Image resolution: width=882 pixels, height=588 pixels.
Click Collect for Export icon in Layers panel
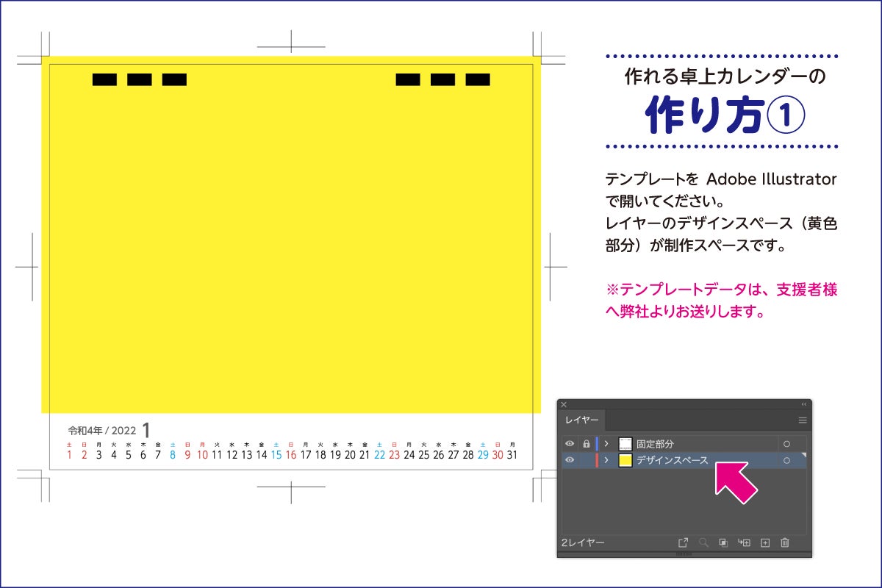pos(683,542)
